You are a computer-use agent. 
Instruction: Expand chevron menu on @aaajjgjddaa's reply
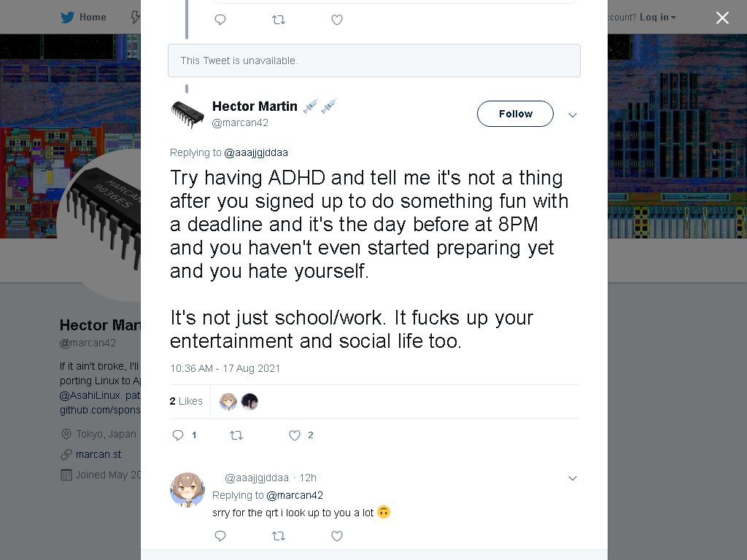pos(573,478)
